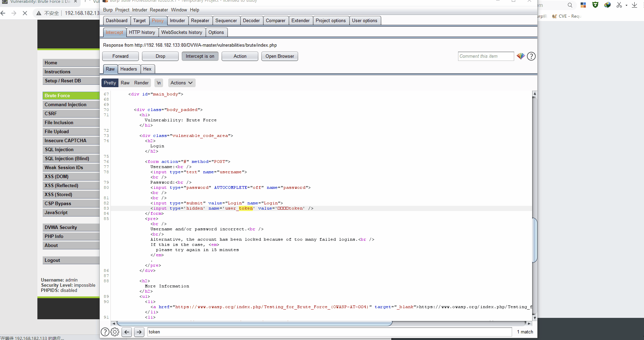The image size is (644, 340).
Task: Switch to the Sequencer tab
Action: tap(226, 21)
